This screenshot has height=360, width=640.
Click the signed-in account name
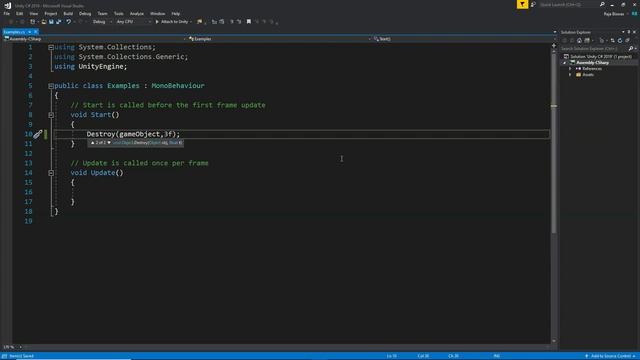click(x=614, y=14)
